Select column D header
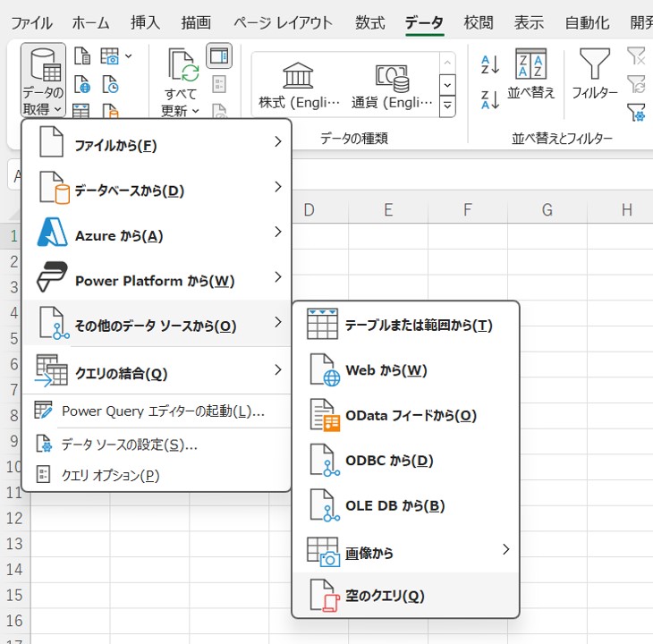This screenshot has height=644, width=653. pos(320,210)
